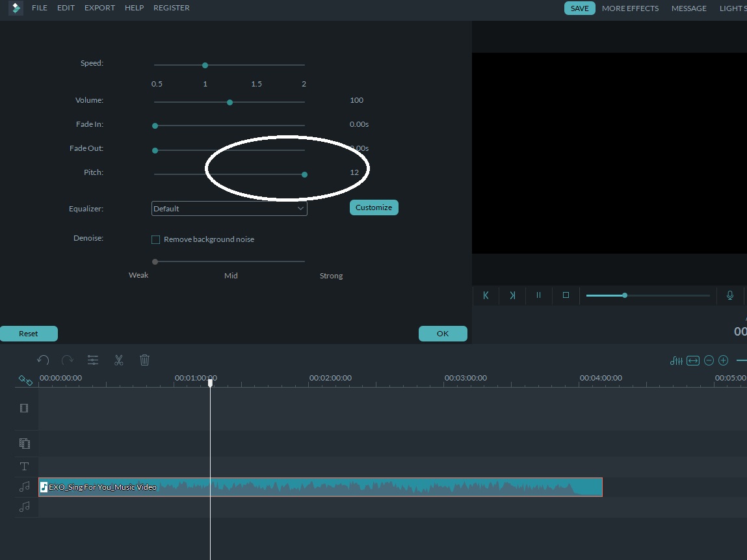This screenshot has width=747, height=560.
Task: Click the Filmora logo icon
Action: pos(16,8)
